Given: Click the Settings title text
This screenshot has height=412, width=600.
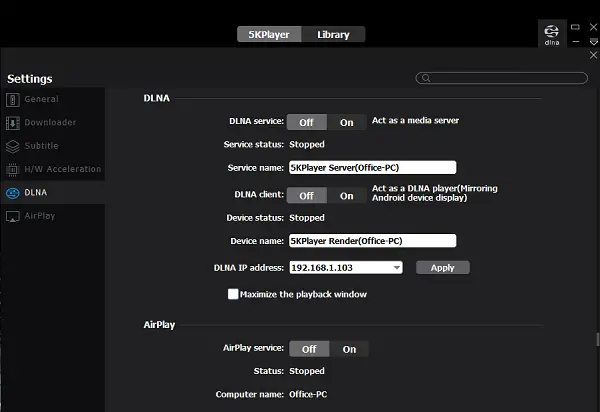Looking at the screenshot, I should (x=30, y=79).
